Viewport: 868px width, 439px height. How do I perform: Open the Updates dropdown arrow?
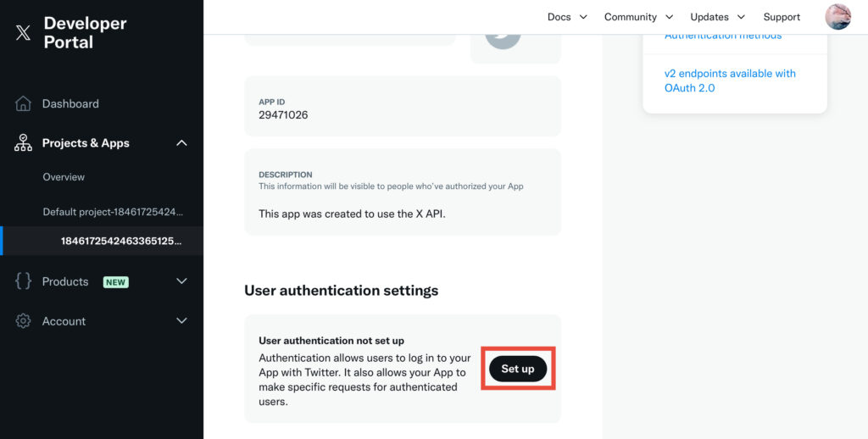(x=741, y=17)
